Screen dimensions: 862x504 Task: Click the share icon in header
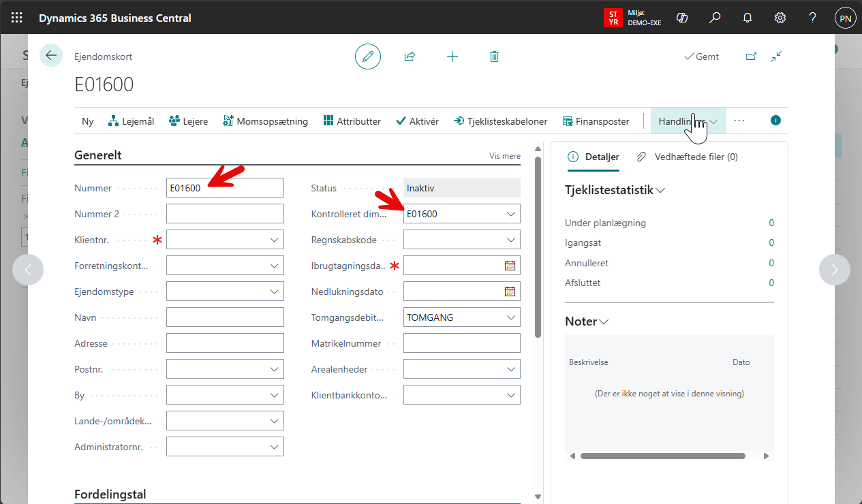pyautogui.click(x=410, y=57)
